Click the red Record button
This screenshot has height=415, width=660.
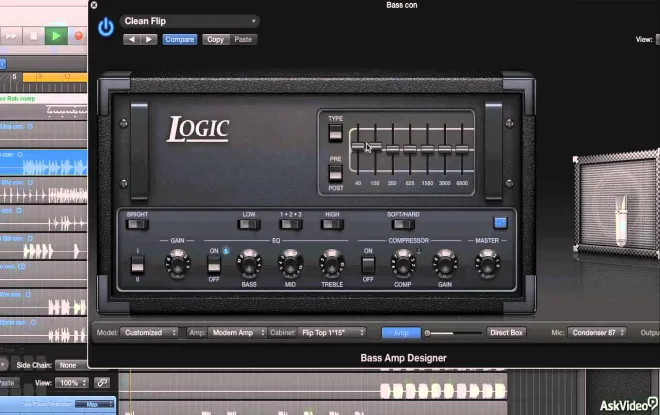click(78, 36)
